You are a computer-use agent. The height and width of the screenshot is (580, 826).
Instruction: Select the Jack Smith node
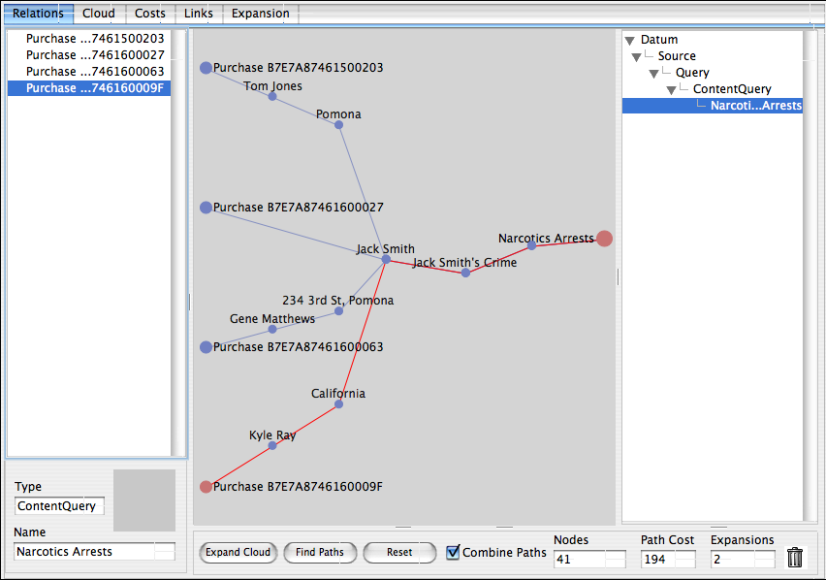pyautogui.click(x=386, y=259)
